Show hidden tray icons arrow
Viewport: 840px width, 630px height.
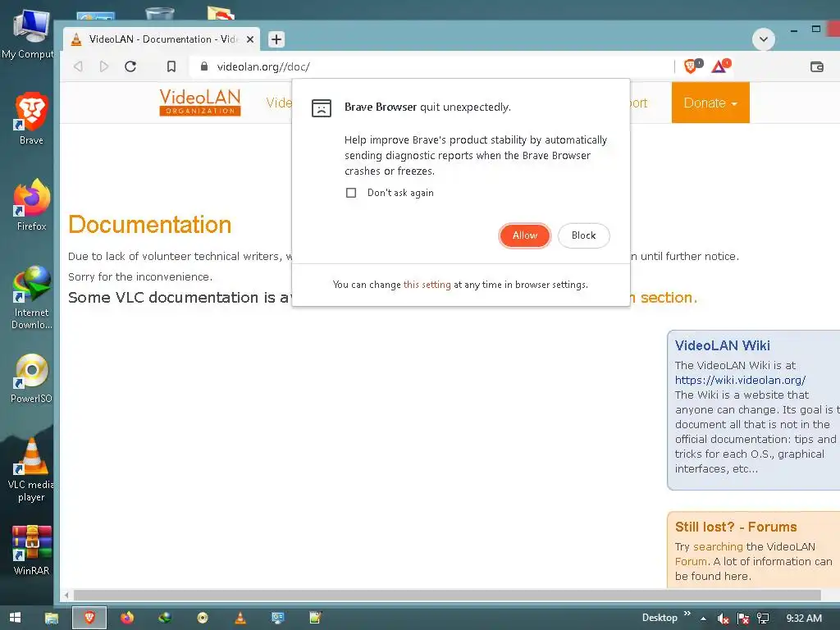703,619
